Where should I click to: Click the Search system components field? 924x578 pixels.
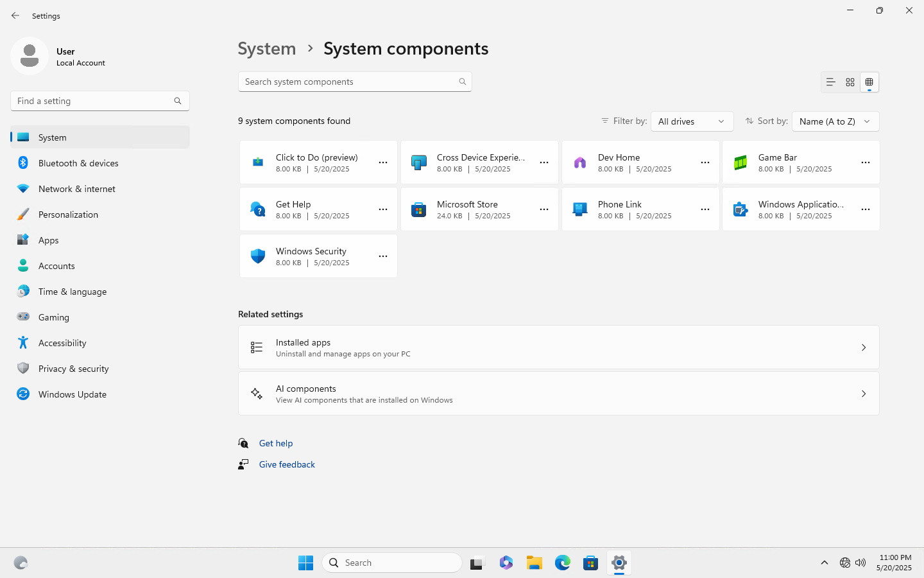[355, 82]
